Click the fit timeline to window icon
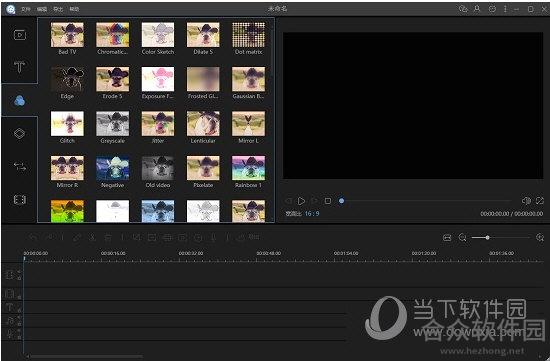 447,238
